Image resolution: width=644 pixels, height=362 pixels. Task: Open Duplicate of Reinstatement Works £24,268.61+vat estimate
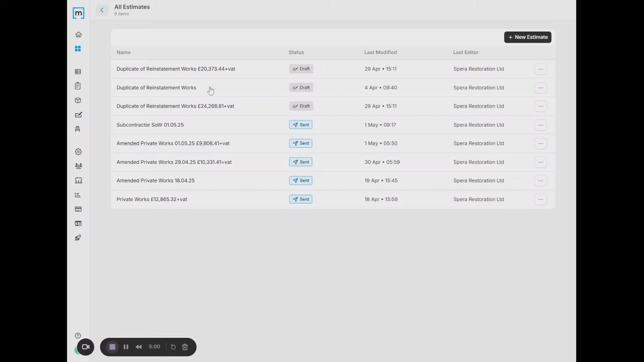click(175, 106)
